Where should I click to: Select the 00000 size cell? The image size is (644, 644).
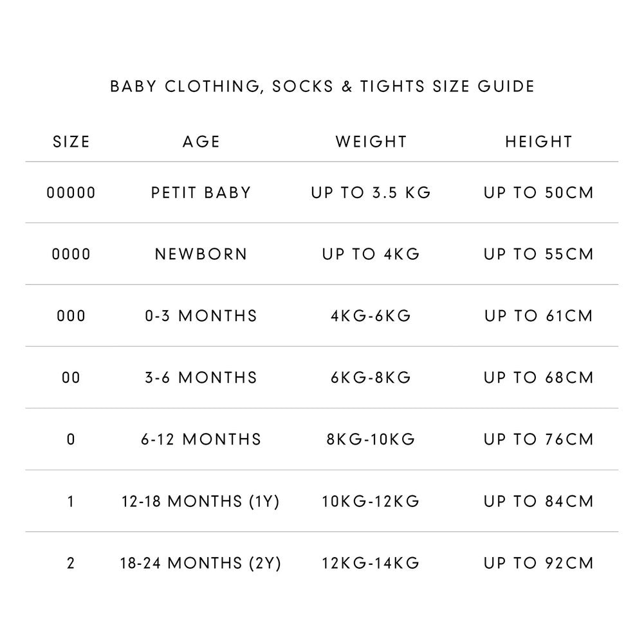click(71, 192)
